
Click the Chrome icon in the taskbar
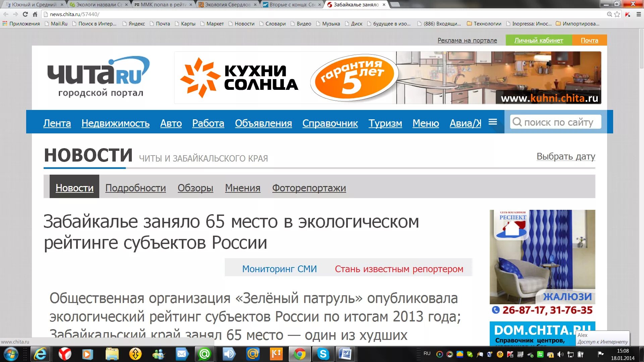click(300, 354)
